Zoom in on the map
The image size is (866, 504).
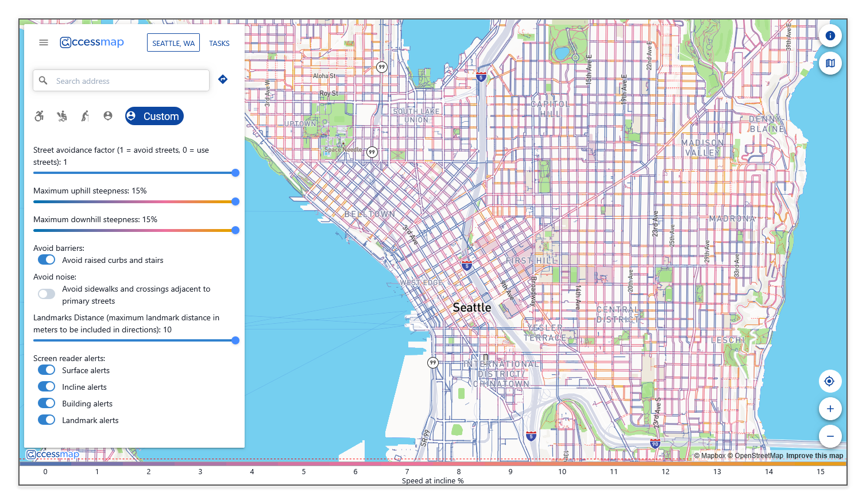tap(830, 409)
